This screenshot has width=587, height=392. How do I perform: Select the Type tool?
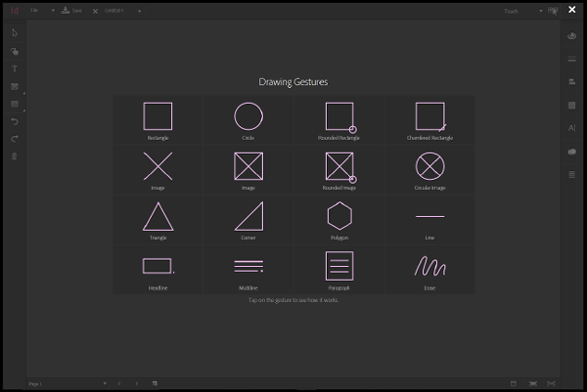pyautogui.click(x=15, y=68)
